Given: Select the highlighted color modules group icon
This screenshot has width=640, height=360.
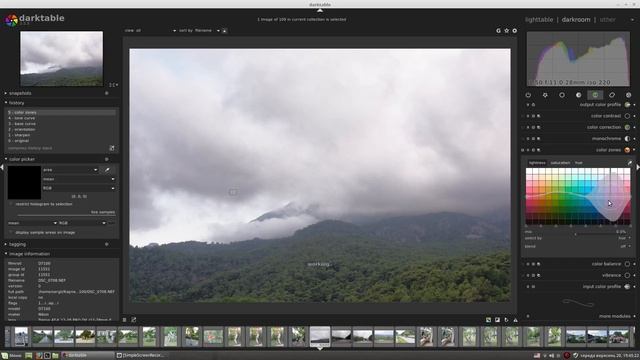Looking at the screenshot, I should coord(595,95).
